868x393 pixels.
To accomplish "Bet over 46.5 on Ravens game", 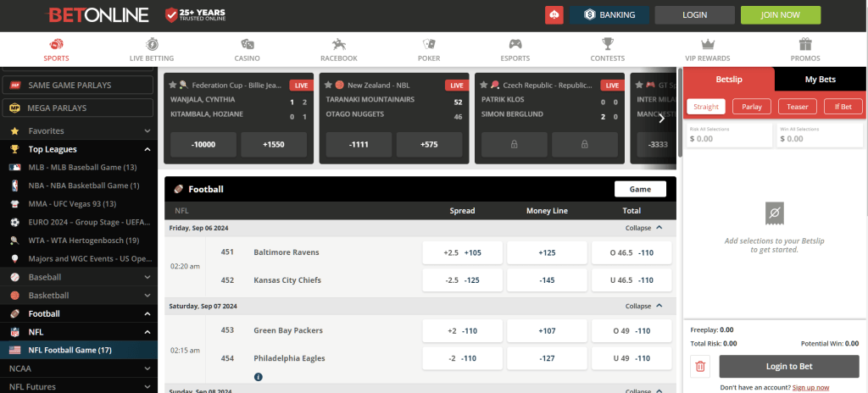I will click(x=632, y=252).
